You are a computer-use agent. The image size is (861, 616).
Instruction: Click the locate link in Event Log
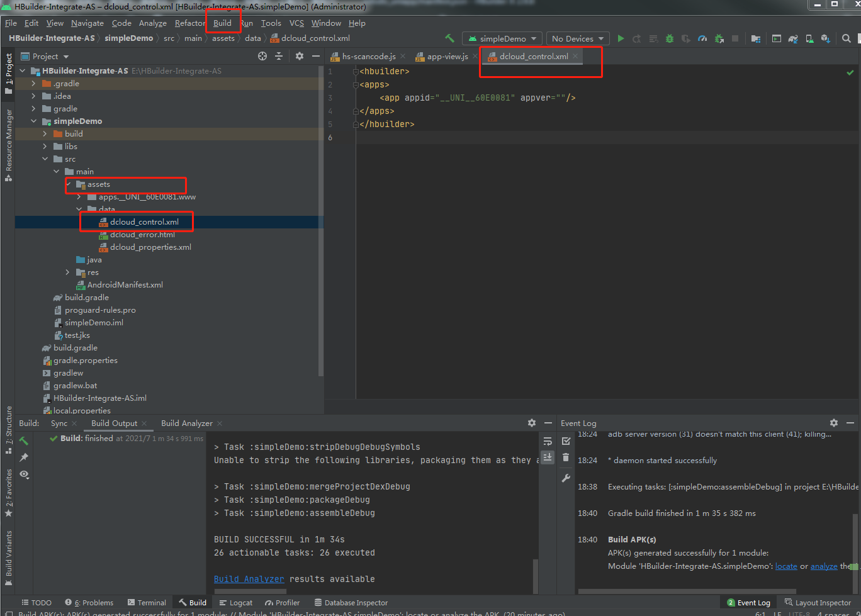click(786, 566)
